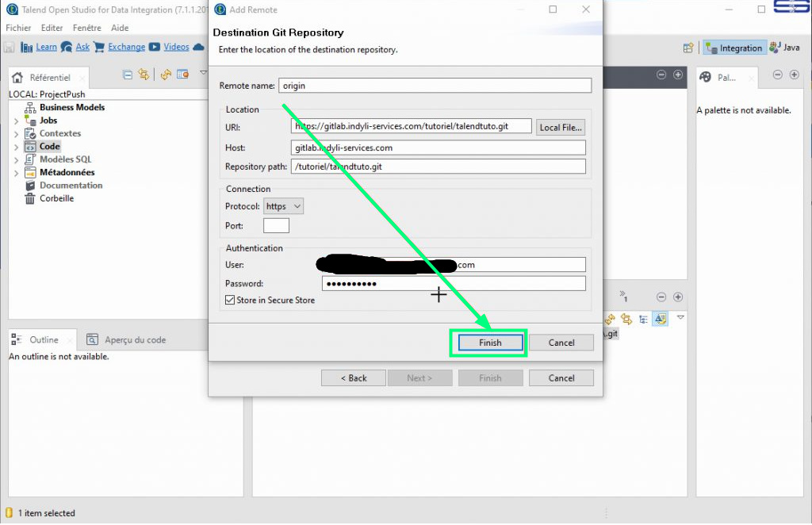The width and height of the screenshot is (812, 525).
Task: Maximize the editor area with plus icon
Action: coord(678,75)
